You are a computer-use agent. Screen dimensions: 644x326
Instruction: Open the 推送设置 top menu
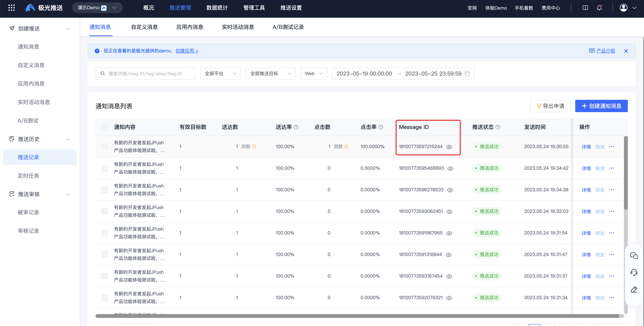click(291, 8)
